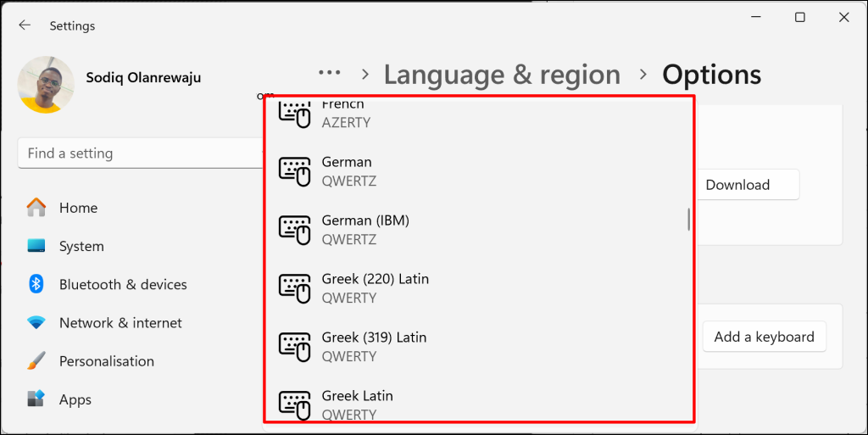Click the back arrow in Settings
Image resolution: width=868 pixels, height=435 pixels.
(25, 25)
